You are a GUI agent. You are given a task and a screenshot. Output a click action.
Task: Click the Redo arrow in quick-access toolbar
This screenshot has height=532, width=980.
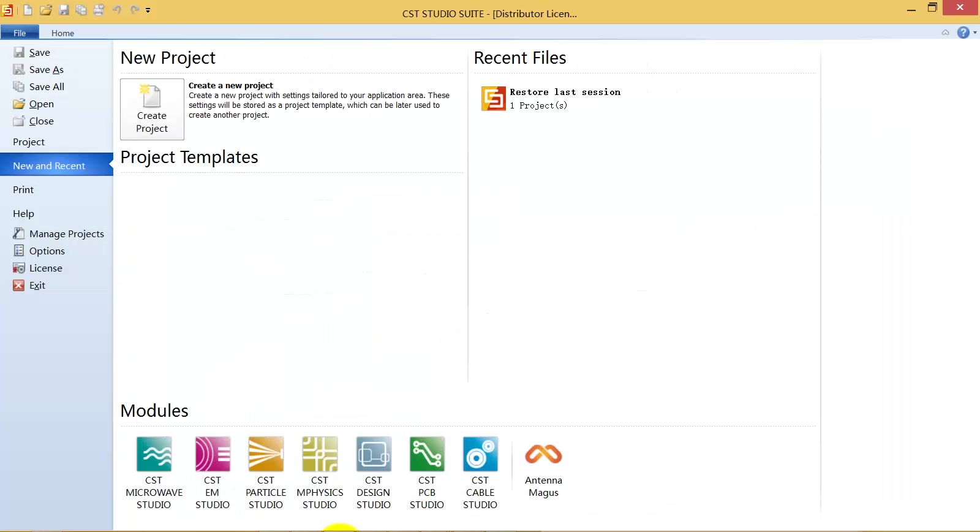pos(135,10)
